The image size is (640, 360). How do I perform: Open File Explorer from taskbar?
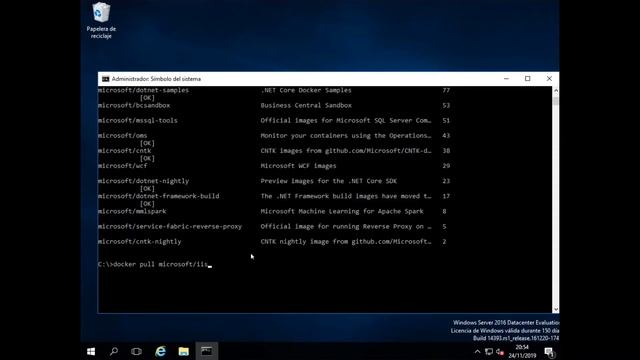click(x=183, y=351)
